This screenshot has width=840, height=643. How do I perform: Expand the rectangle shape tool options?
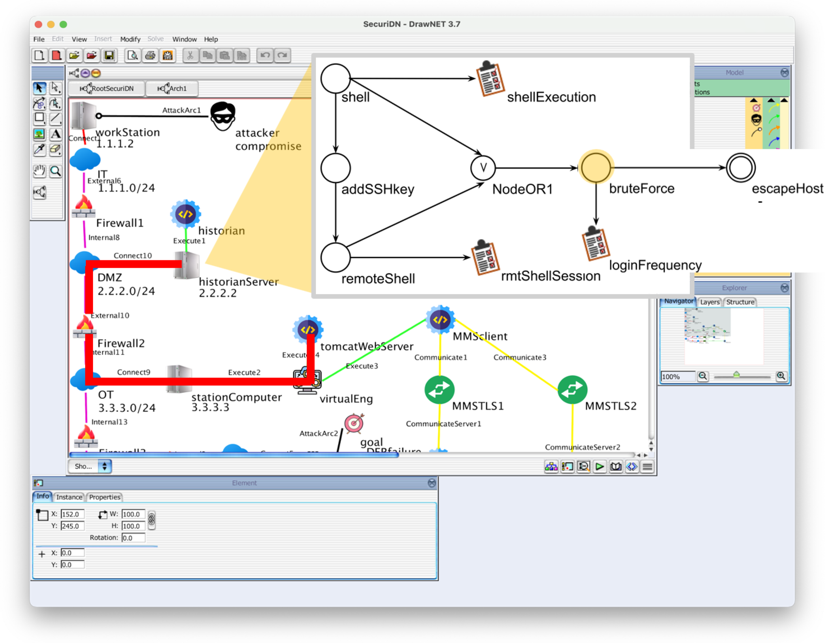click(39, 118)
